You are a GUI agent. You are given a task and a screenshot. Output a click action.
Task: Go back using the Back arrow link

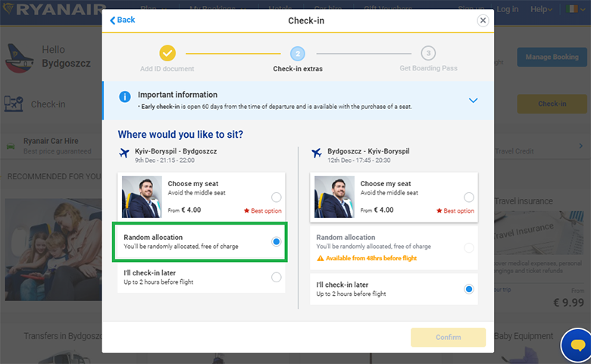point(122,20)
